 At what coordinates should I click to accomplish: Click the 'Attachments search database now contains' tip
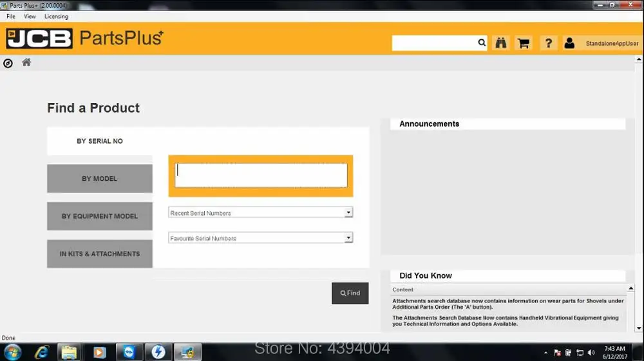pyautogui.click(x=507, y=304)
